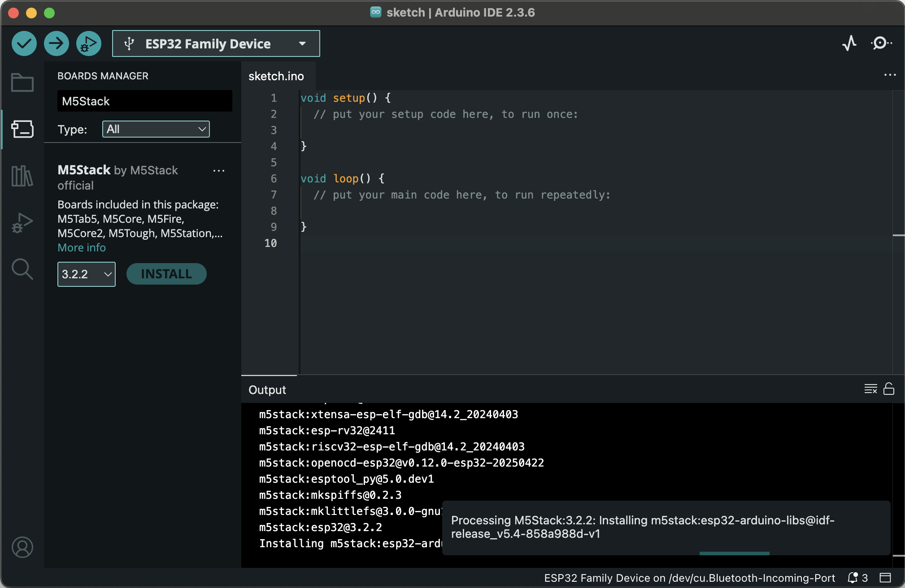Open the 3.2.2 version dropdown
This screenshot has height=588, width=905.
pos(86,274)
